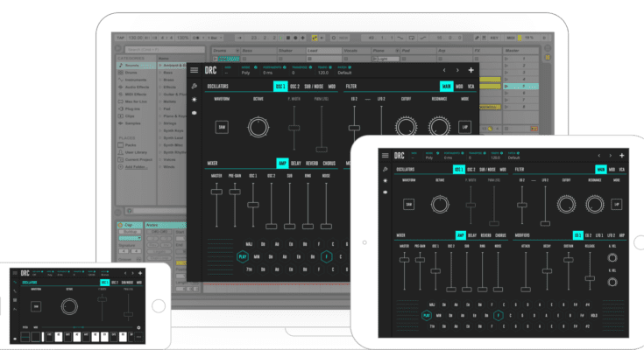Click the Master fader handle in laptop mixer
This screenshot has height=350, width=644.
point(216,192)
